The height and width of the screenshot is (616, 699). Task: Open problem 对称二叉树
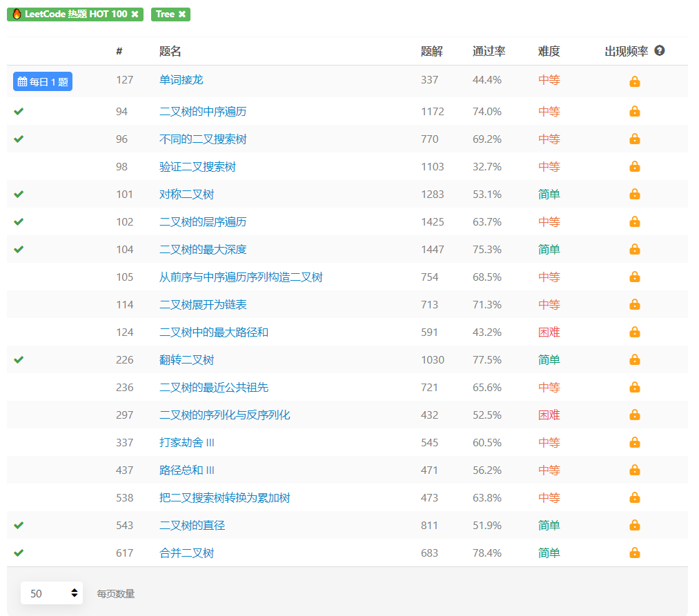[186, 195]
